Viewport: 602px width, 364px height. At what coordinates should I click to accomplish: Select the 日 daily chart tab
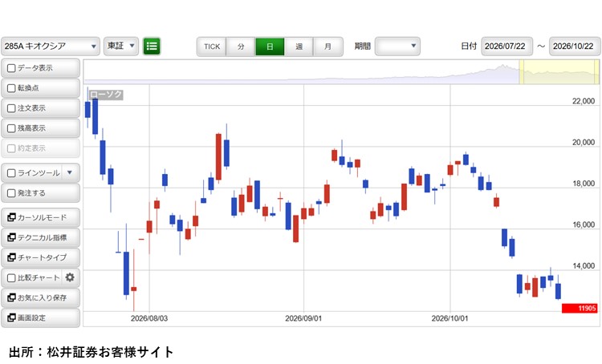[270, 47]
